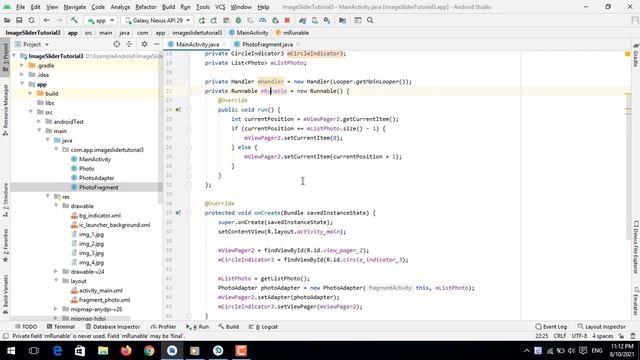
Task: Navigate back with the left arrow
Action: click(x=47, y=20)
